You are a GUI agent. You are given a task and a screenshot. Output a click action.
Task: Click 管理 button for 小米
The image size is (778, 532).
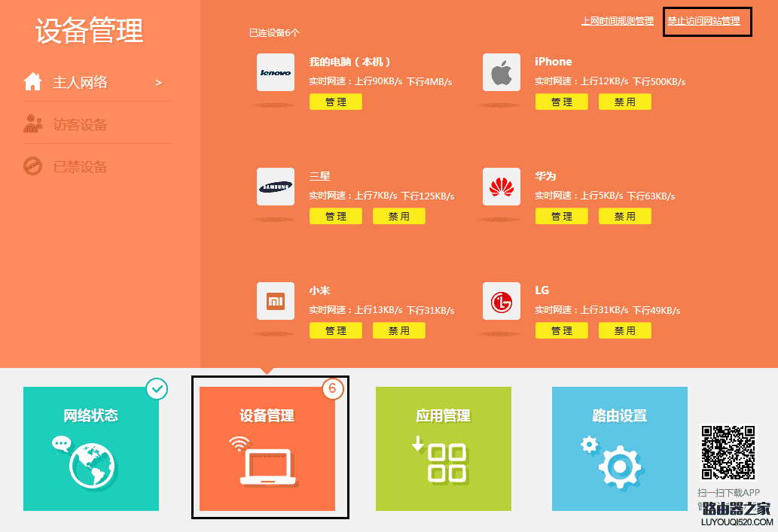(x=335, y=330)
